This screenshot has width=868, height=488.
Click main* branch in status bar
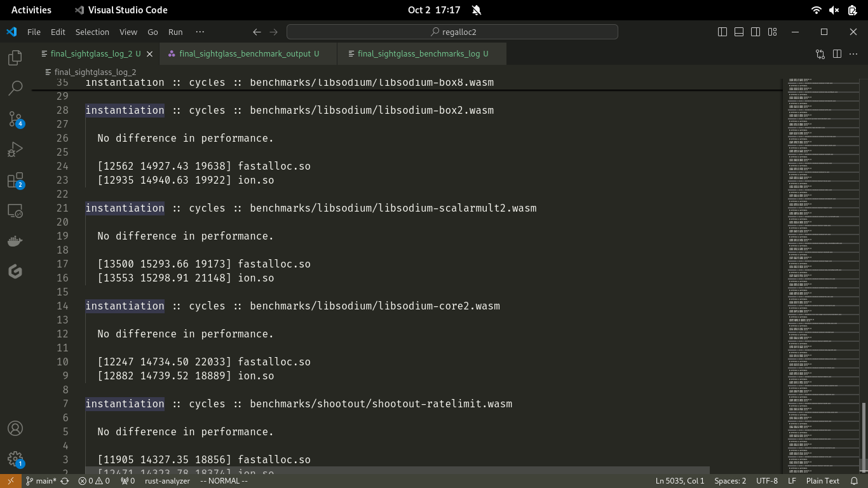(x=41, y=481)
